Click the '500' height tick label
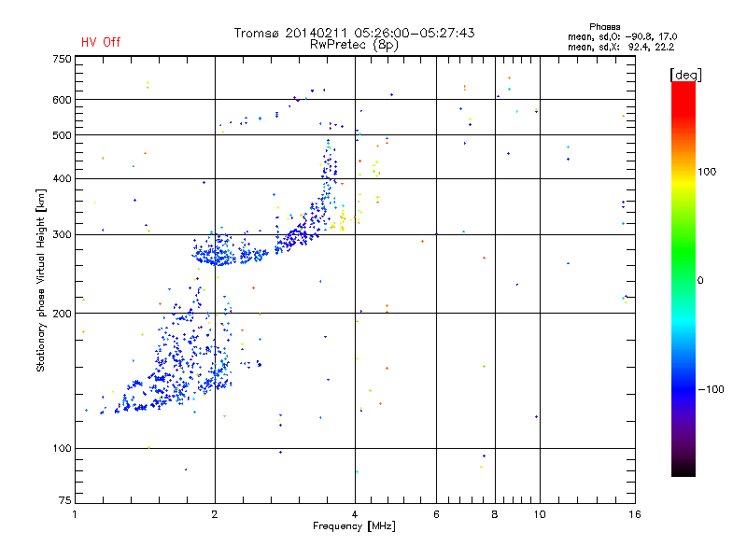 (62, 135)
